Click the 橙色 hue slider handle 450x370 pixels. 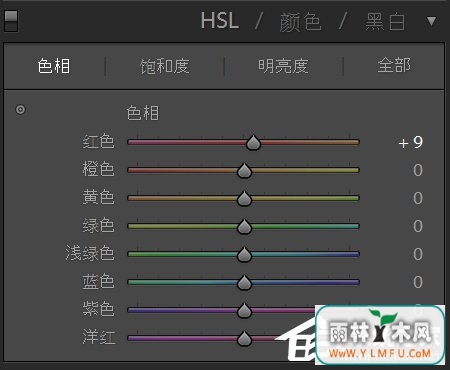(x=244, y=171)
